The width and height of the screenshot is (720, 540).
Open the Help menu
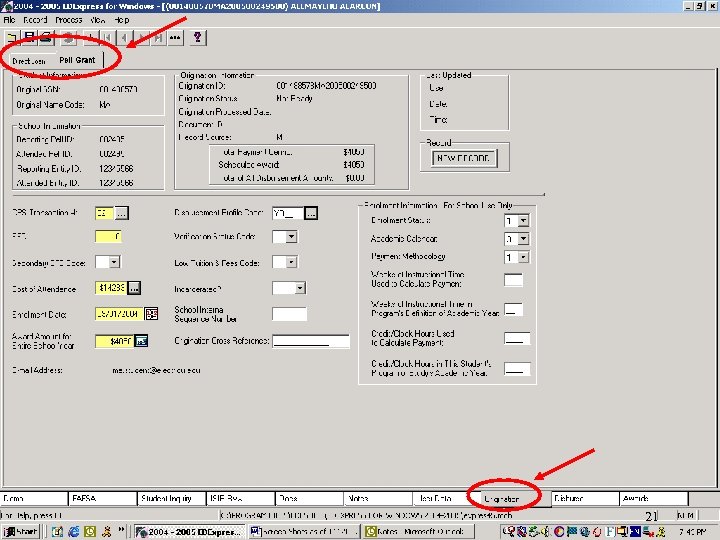tap(122, 20)
